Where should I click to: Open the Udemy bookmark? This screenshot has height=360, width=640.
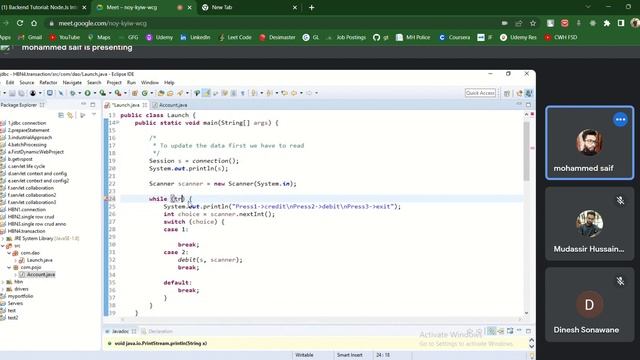click(159, 37)
